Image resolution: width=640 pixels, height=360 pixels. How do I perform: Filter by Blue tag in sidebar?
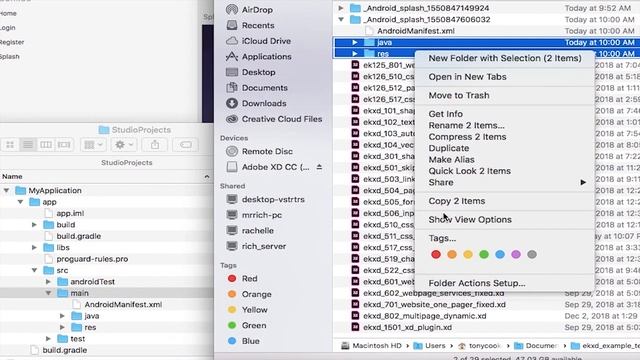pyautogui.click(x=244, y=341)
